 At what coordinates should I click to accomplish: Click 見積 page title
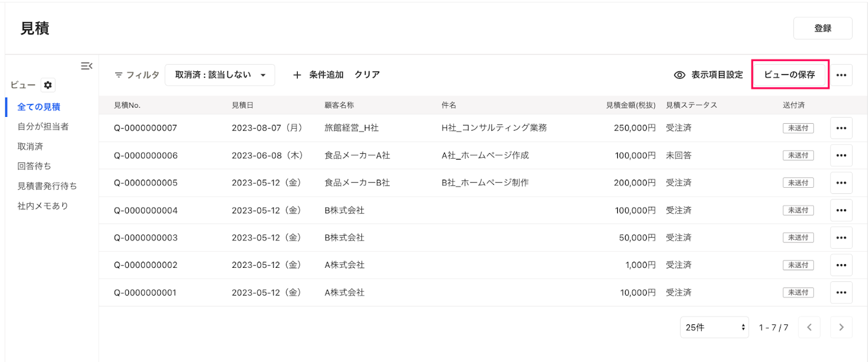point(35,28)
